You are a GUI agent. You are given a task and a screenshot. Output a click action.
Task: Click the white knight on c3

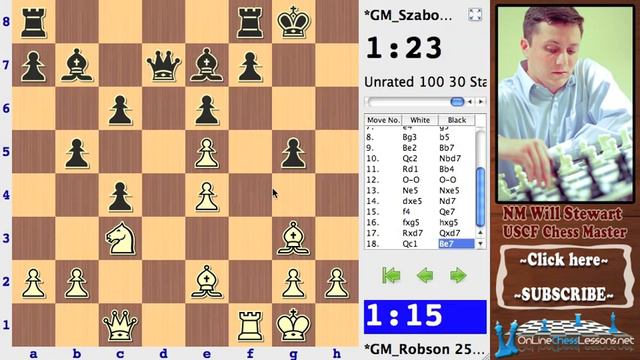pyautogui.click(x=120, y=238)
